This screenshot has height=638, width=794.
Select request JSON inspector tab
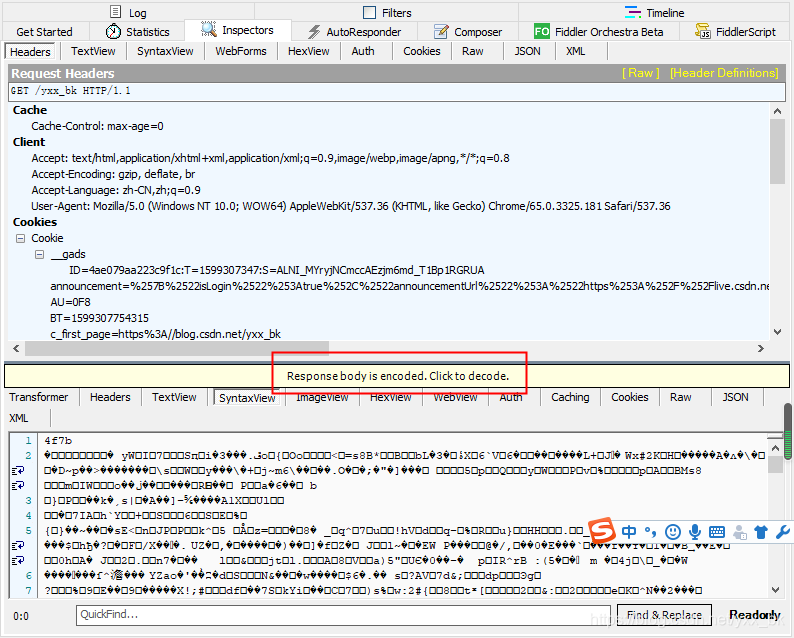528,51
